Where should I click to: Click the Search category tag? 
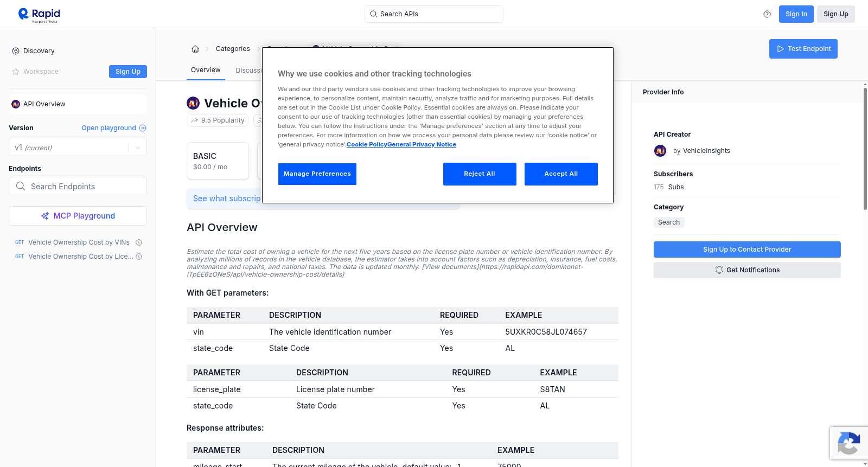coord(669,222)
